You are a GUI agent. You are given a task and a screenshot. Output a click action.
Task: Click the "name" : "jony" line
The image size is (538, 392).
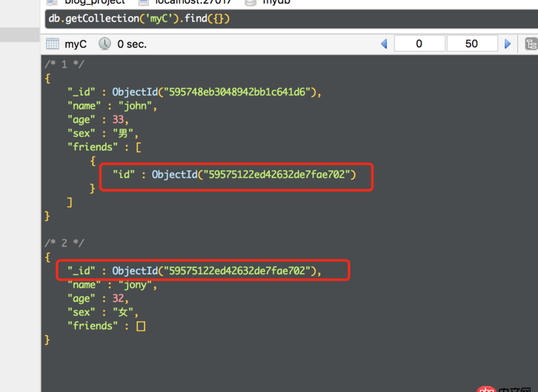click(x=112, y=284)
